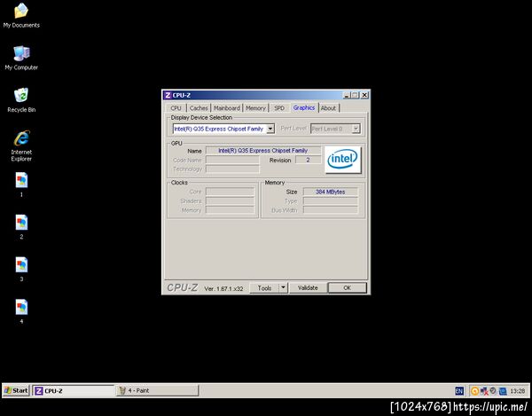This screenshot has height=416, width=532.
Task: Select the image file named 4
Action: pyautogui.click(x=21, y=312)
